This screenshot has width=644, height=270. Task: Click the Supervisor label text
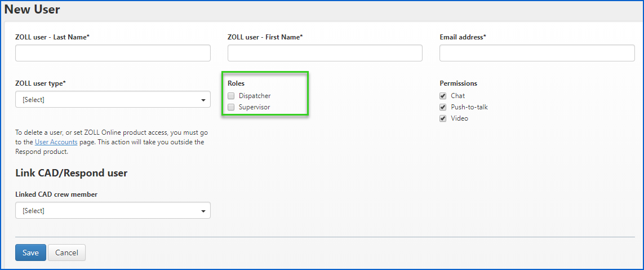(254, 107)
